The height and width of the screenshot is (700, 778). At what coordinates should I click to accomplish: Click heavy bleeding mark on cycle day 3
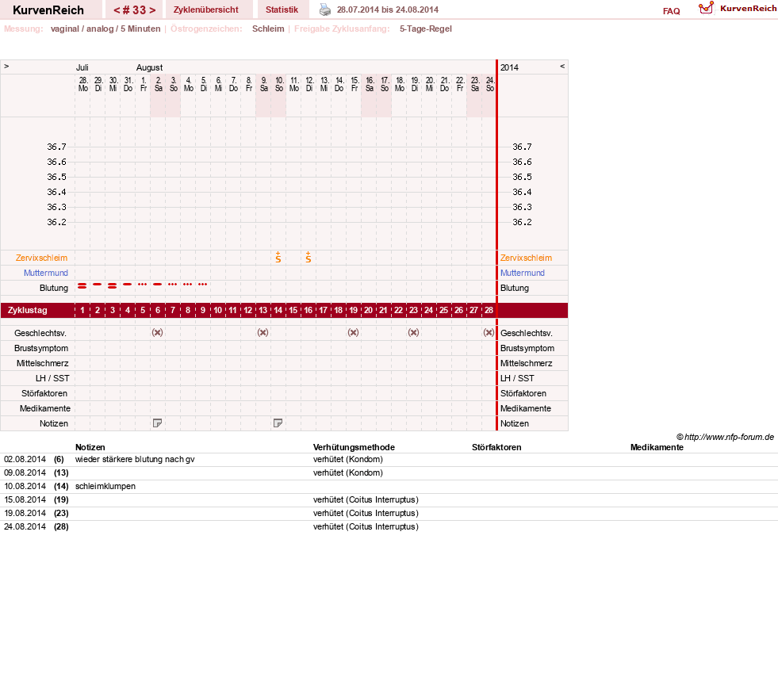[x=112, y=285]
